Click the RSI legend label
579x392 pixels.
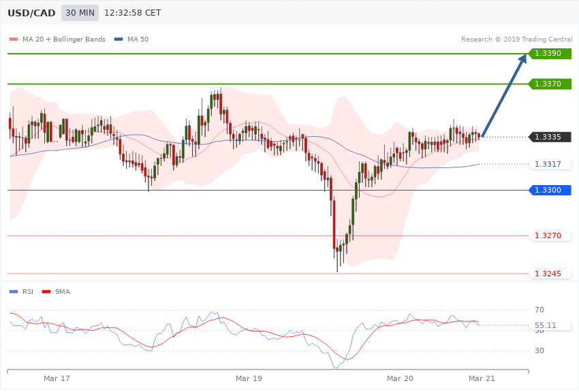(x=28, y=292)
